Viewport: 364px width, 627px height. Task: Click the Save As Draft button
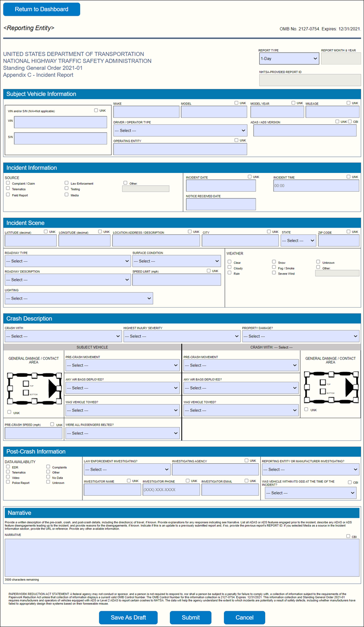(127, 618)
